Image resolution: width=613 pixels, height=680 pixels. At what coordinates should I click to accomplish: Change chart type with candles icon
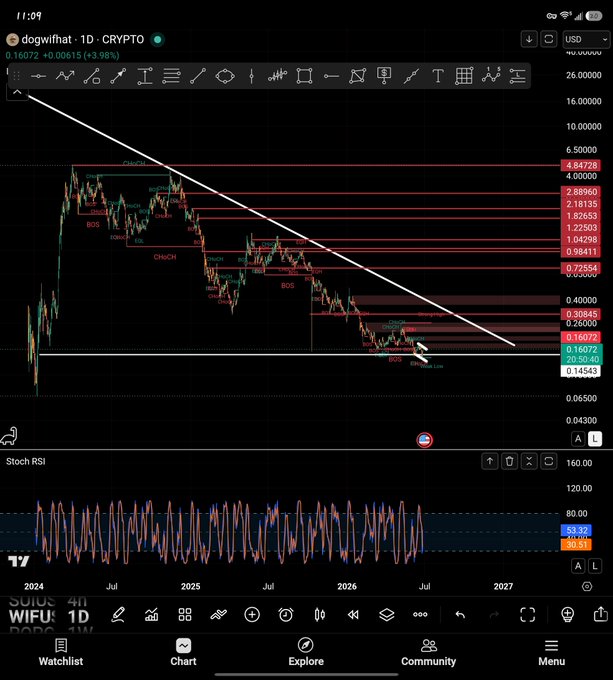(320, 615)
